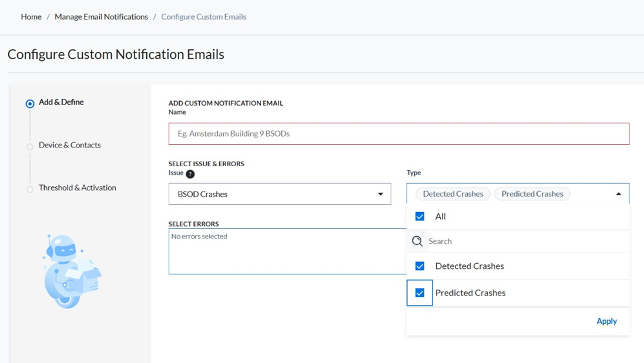Click the Threshold & Activation step circle
The image size is (644, 363).
coord(30,190)
